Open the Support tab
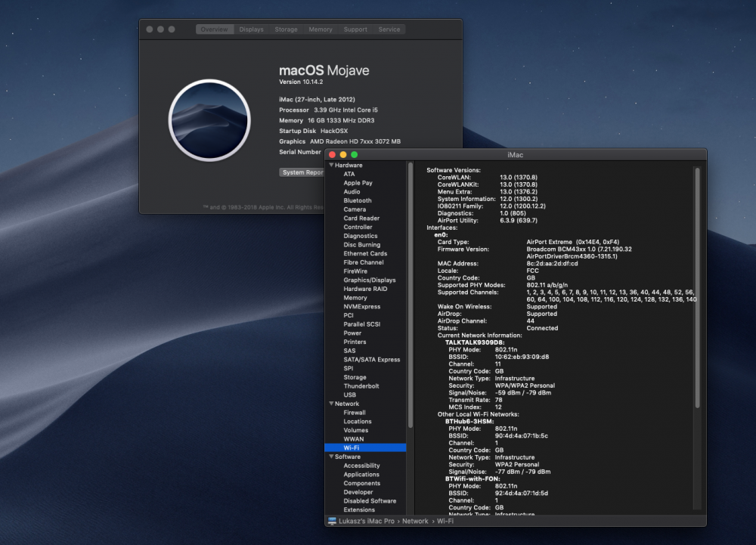 (355, 29)
